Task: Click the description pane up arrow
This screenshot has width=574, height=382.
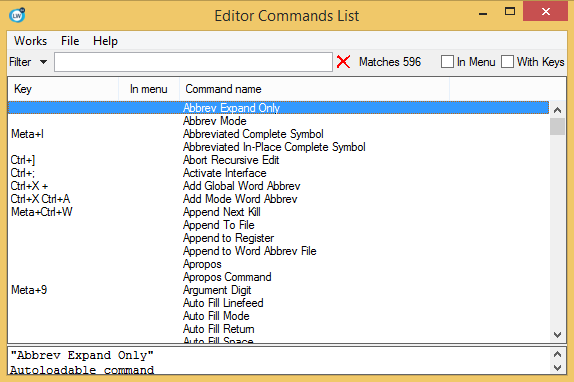Action: coord(557,354)
